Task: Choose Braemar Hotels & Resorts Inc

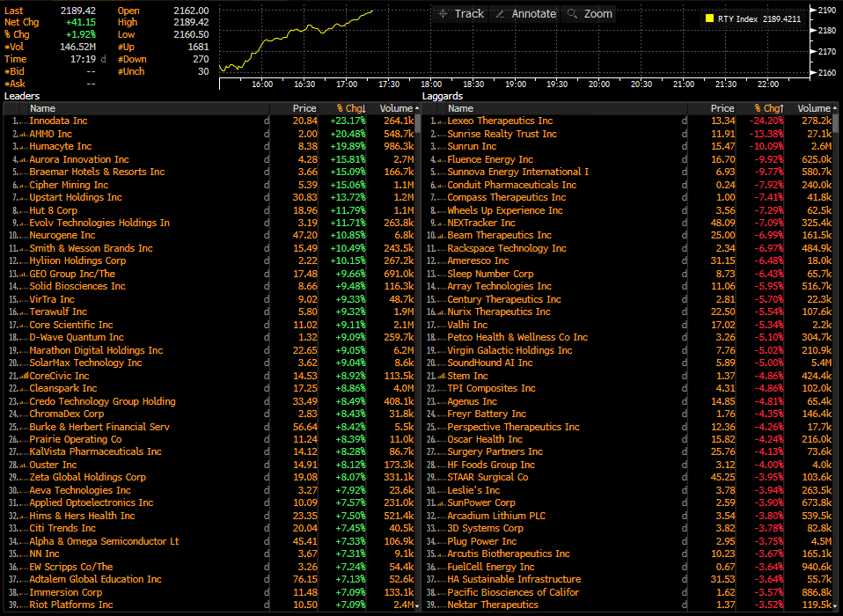Action: 98,172
